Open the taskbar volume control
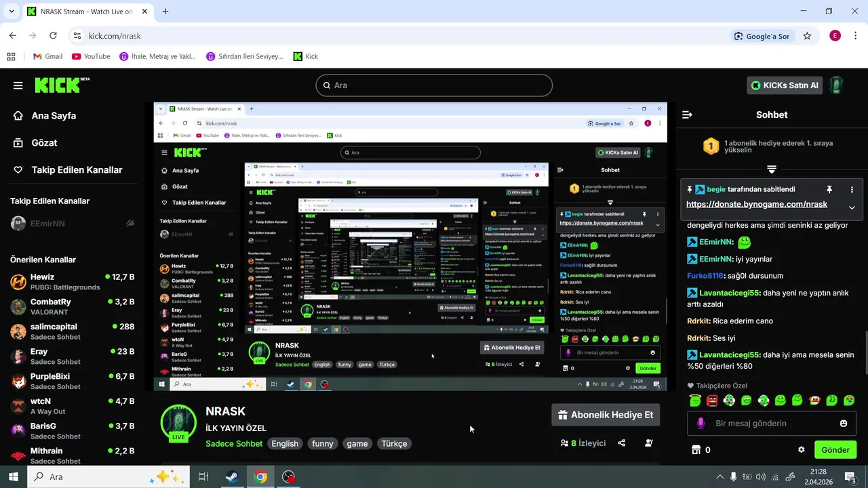 click(x=761, y=476)
